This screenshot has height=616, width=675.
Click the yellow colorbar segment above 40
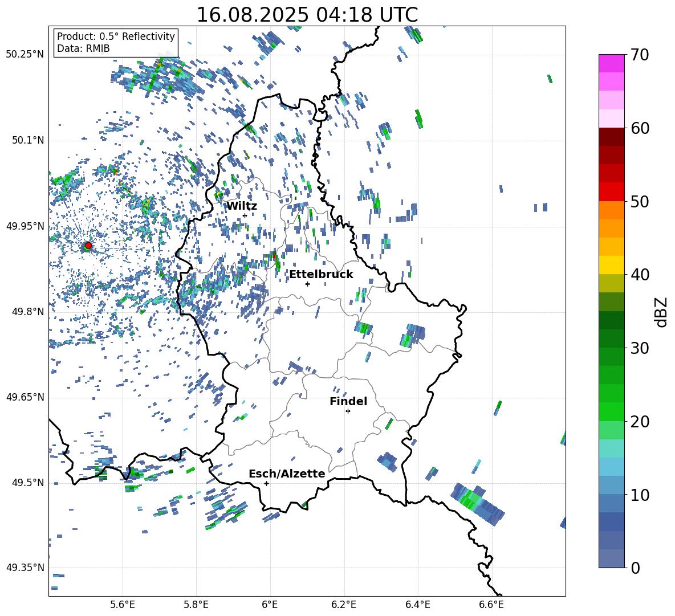[611, 265]
